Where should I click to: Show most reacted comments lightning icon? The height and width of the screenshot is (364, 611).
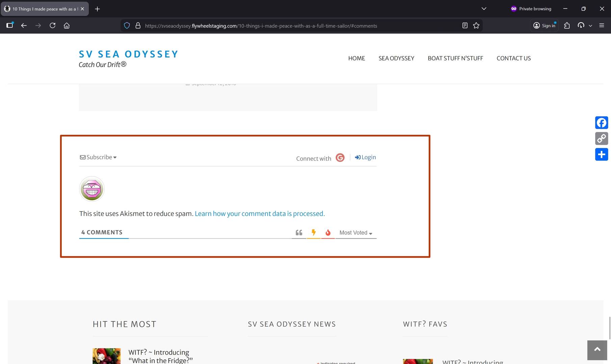pyautogui.click(x=313, y=232)
